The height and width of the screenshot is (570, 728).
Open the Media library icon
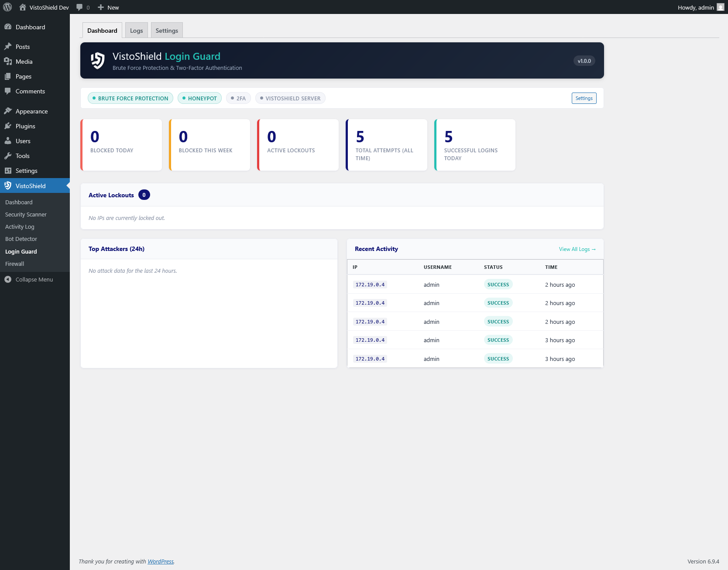pyautogui.click(x=9, y=61)
